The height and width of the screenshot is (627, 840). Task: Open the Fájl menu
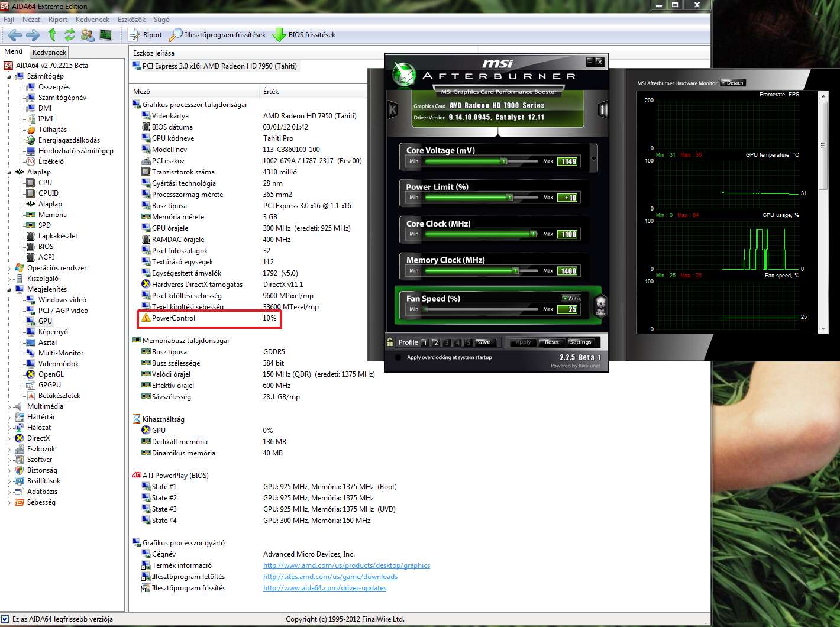pyautogui.click(x=9, y=20)
